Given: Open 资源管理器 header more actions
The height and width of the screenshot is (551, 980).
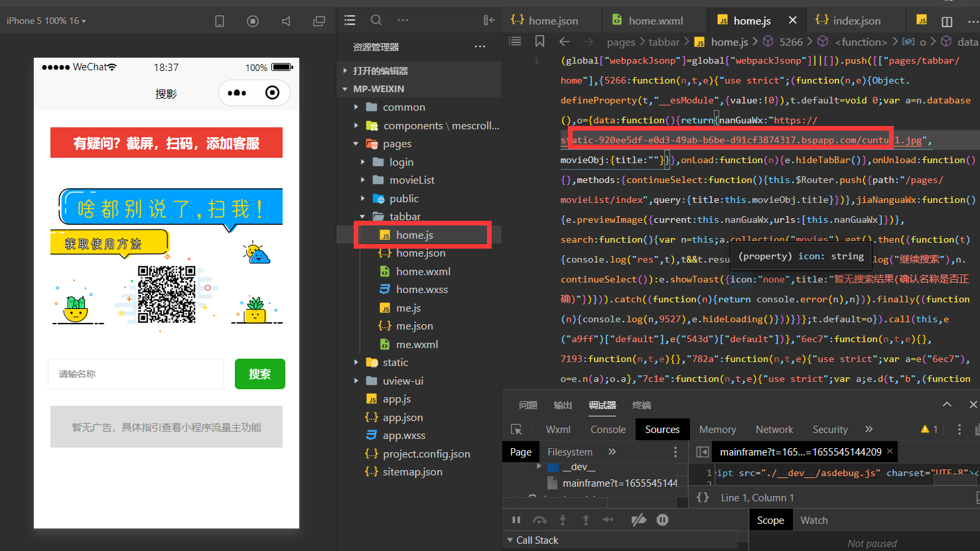Looking at the screenshot, I should 480,47.
